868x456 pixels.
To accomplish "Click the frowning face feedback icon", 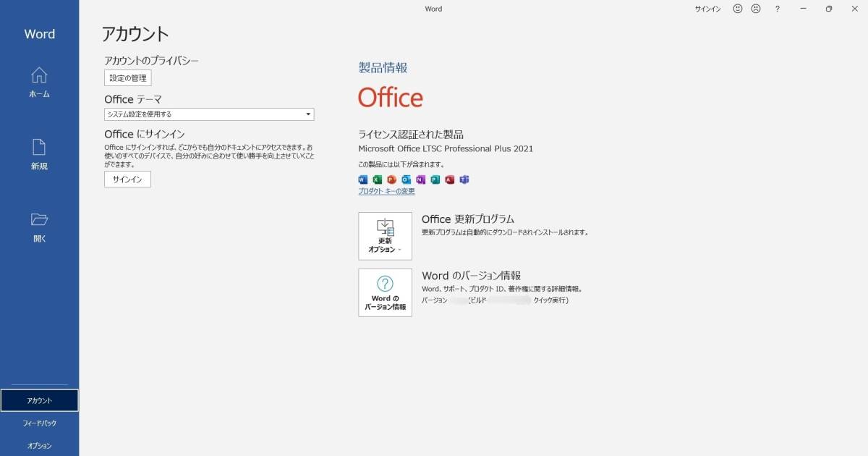I will pyautogui.click(x=756, y=9).
